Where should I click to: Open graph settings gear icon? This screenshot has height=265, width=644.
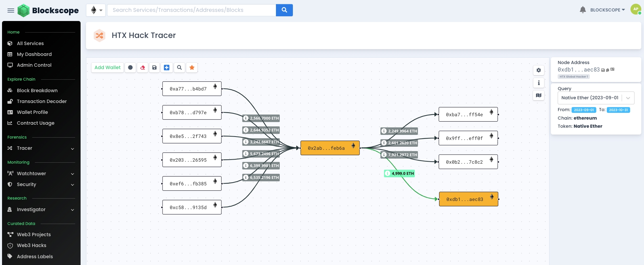tap(539, 70)
